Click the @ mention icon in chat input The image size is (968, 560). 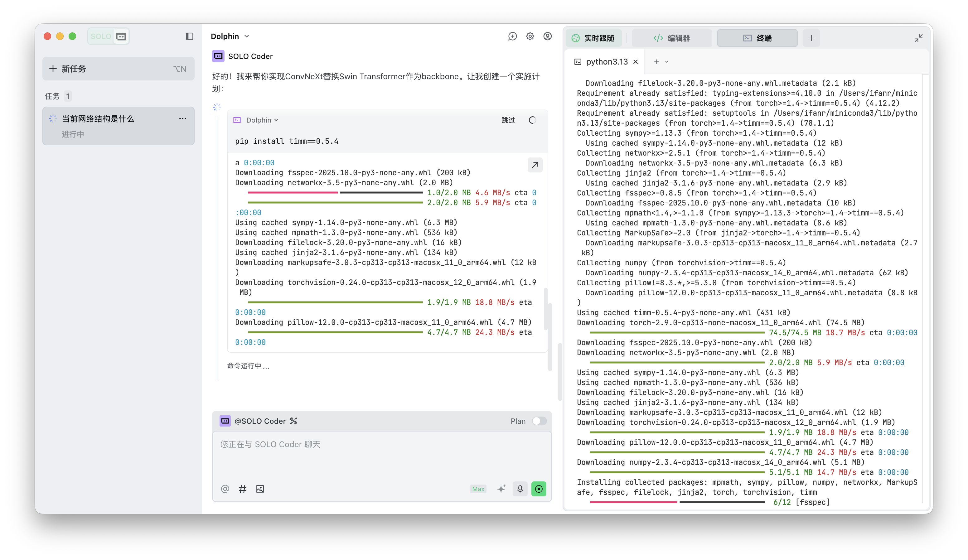click(x=225, y=489)
